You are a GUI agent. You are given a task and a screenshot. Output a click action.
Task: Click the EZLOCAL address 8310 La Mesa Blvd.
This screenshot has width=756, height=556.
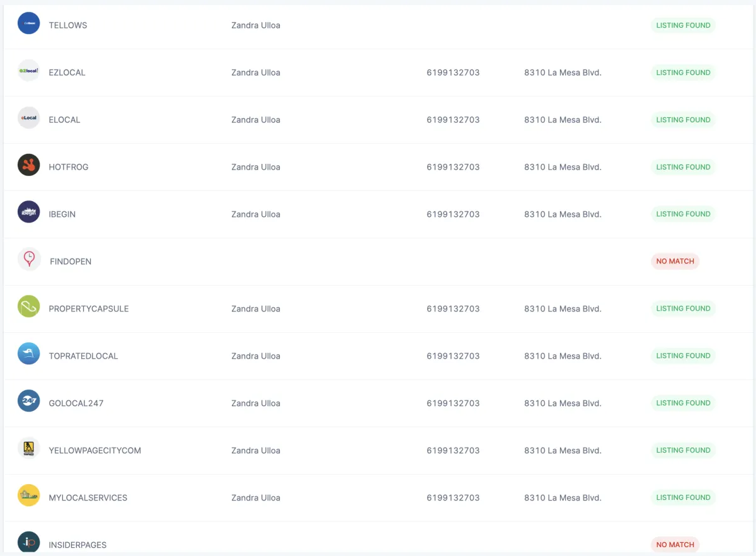click(563, 72)
